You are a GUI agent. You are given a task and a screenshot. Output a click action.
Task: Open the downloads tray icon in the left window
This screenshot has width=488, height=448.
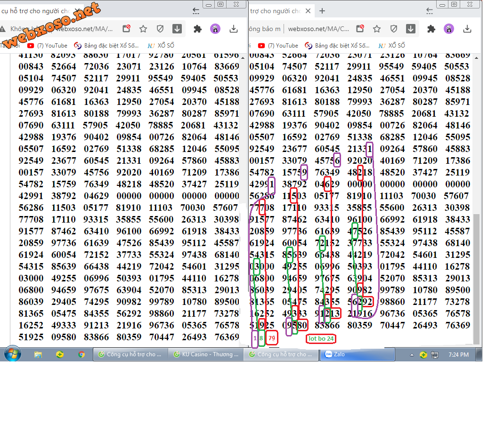pos(234,29)
